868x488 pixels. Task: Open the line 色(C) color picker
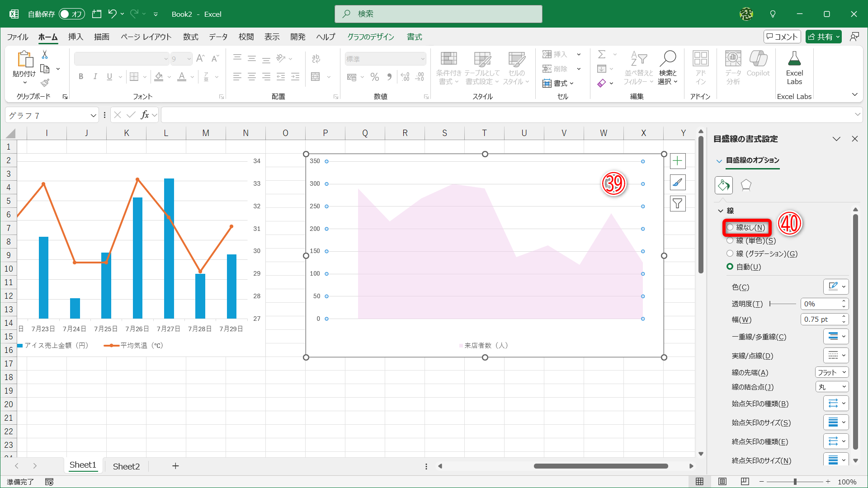835,287
